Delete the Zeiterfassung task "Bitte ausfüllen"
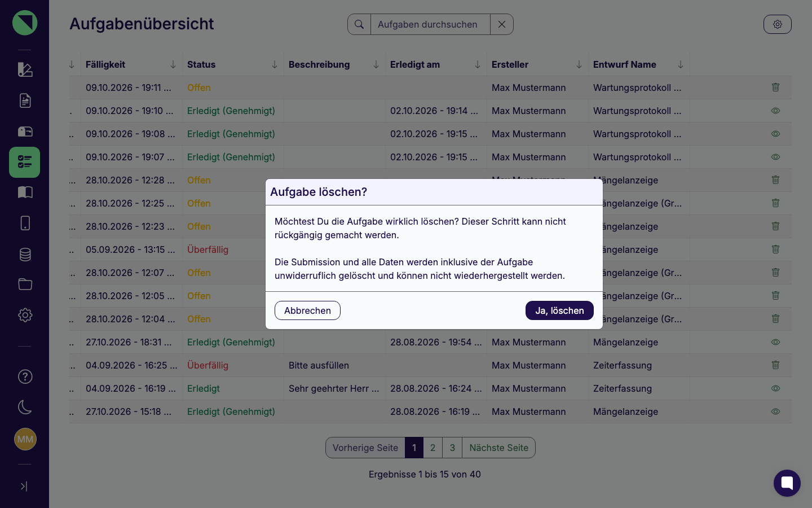Image resolution: width=812 pixels, height=508 pixels. 776,365
